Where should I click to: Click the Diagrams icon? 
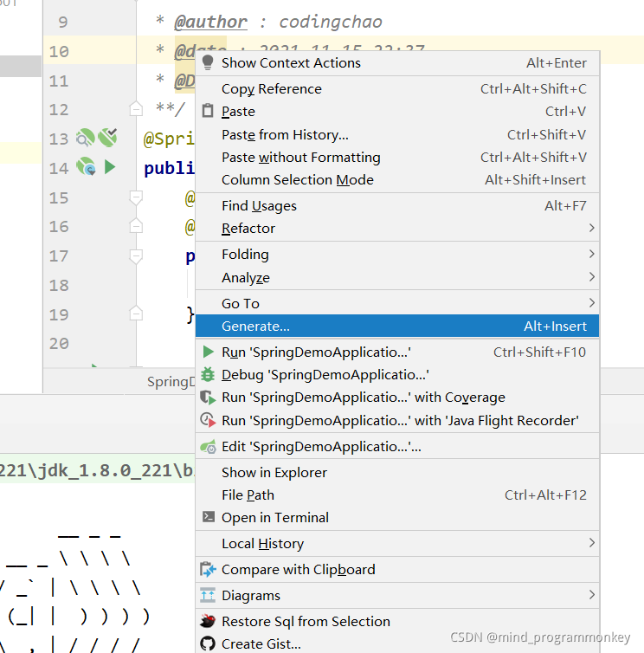pos(208,595)
